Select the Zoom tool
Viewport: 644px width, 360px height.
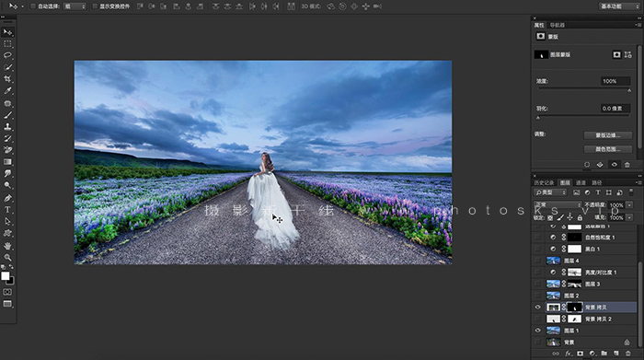7,257
